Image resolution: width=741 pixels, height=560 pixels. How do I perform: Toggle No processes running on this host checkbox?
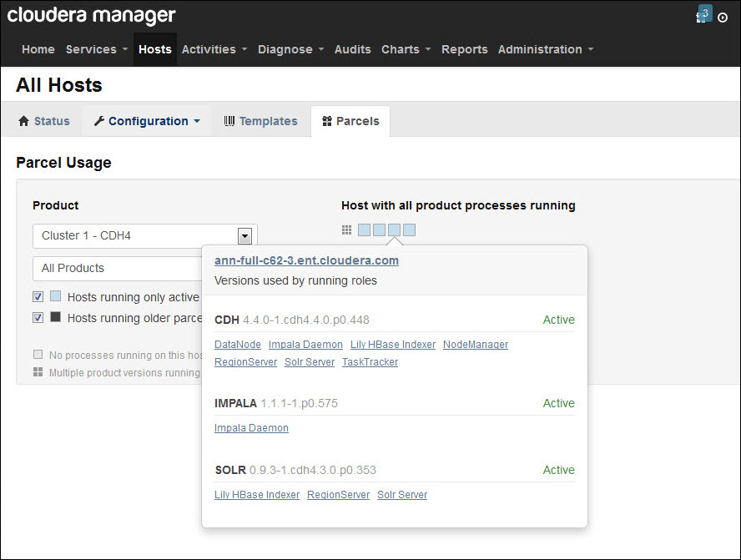(38, 355)
